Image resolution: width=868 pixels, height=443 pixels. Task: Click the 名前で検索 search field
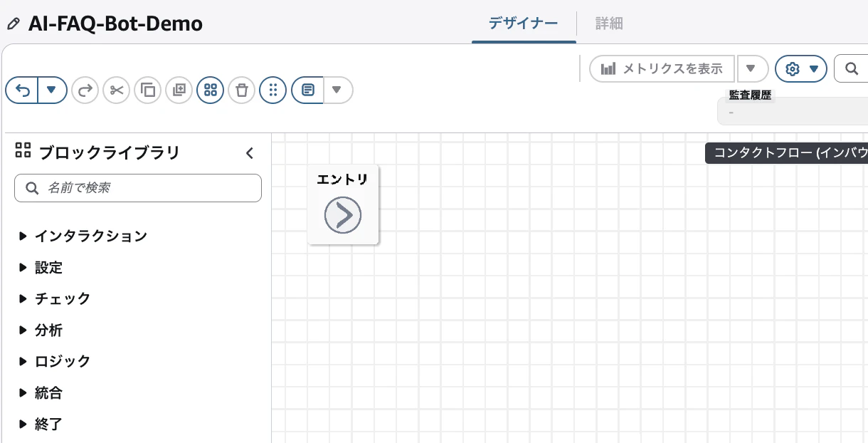click(x=138, y=188)
